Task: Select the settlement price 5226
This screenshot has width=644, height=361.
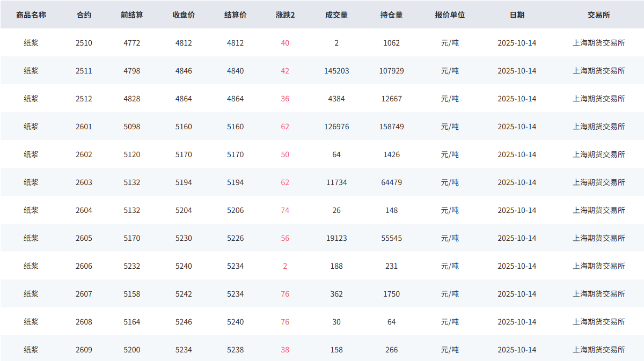Action: pyautogui.click(x=235, y=238)
